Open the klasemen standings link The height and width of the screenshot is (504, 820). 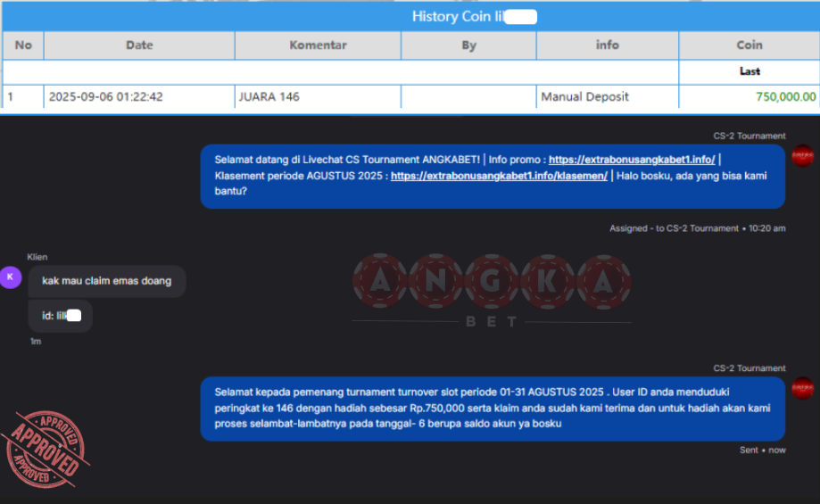[x=499, y=176]
